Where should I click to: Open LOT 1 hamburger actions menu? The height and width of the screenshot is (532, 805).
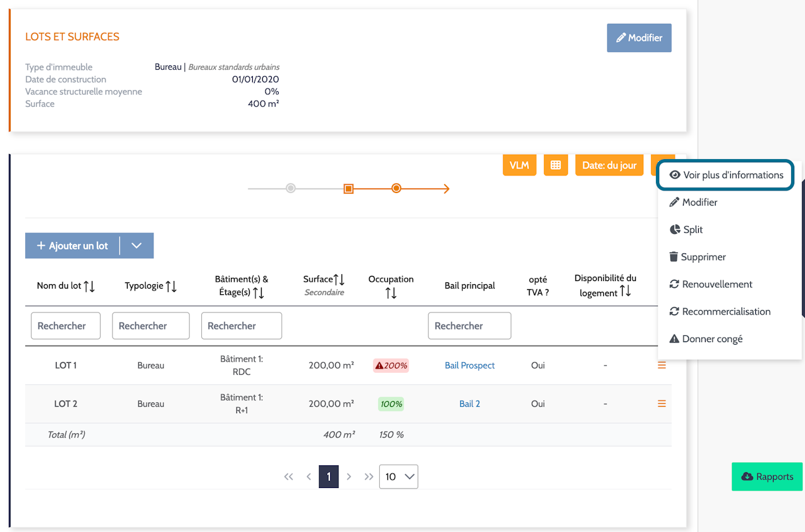pyautogui.click(x=662, y=365)
